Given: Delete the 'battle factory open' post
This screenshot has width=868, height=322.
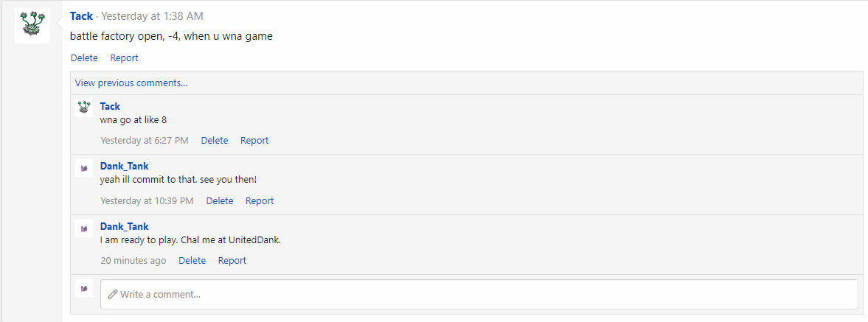Looking at the screenshot, I should (84, 58).
